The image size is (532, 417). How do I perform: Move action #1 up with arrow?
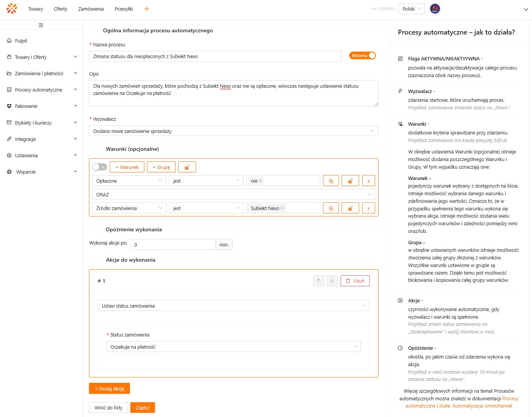pos(318,281)
